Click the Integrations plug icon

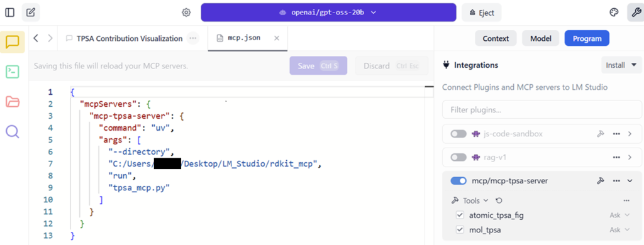[447, 65]
